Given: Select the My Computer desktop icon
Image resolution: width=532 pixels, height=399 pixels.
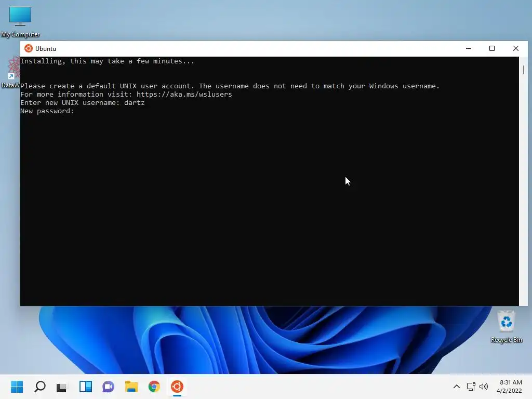Looking at the screenshot, I should (20, 22).
